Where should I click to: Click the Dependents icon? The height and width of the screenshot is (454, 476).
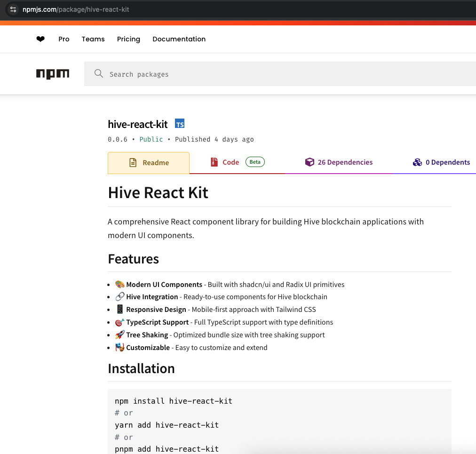pos(418,162)
